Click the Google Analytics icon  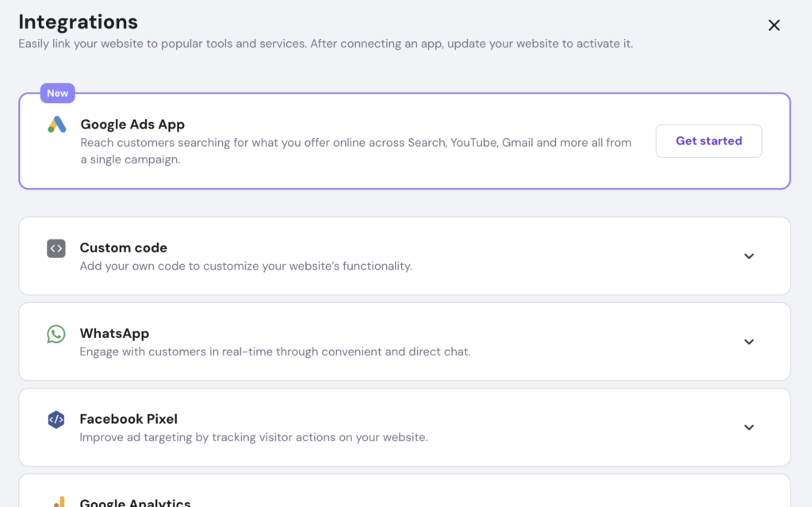pos(56,502)
